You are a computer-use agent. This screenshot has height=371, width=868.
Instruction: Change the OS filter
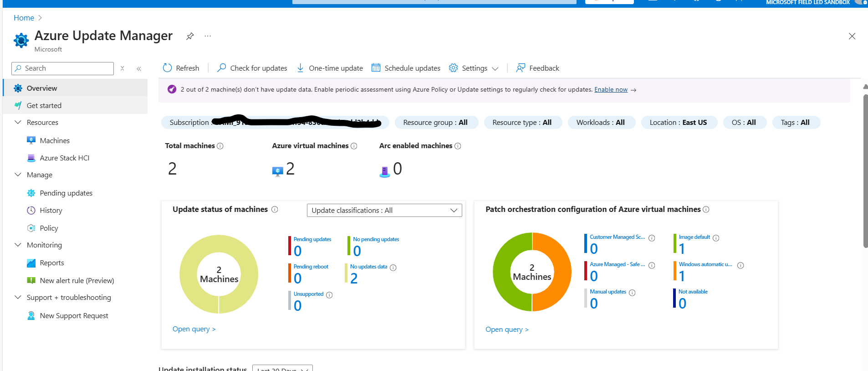tap(745, 122)
